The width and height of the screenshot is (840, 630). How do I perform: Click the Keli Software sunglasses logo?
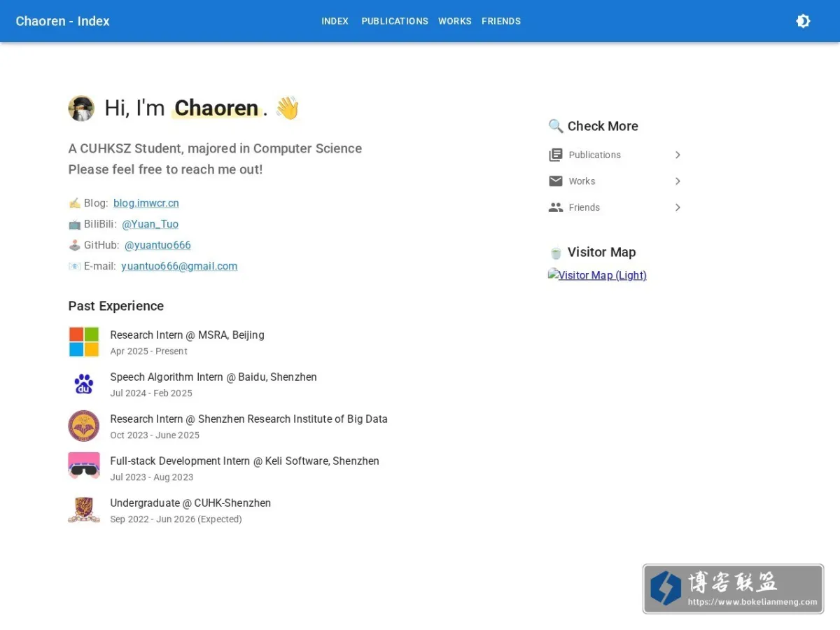click(84, 466)
